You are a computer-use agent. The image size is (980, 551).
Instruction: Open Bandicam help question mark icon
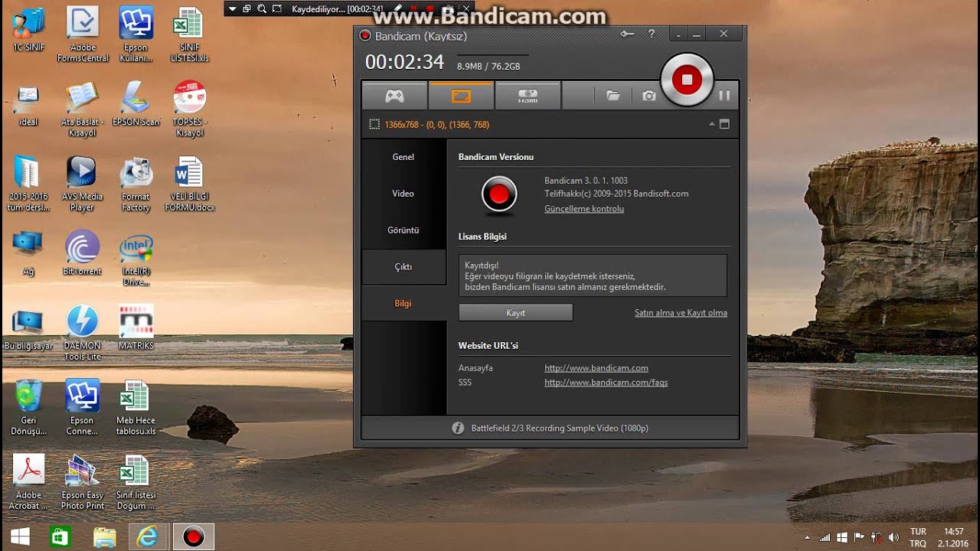(652, 34)
